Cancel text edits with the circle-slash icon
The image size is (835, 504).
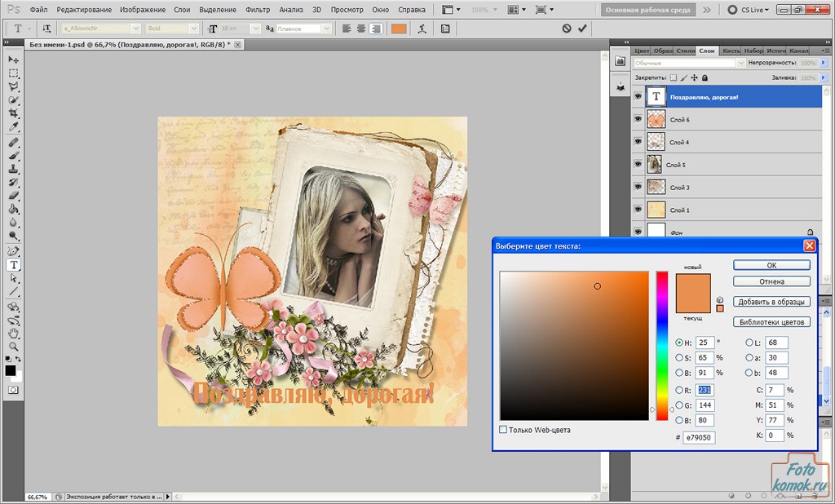point(567,28)
